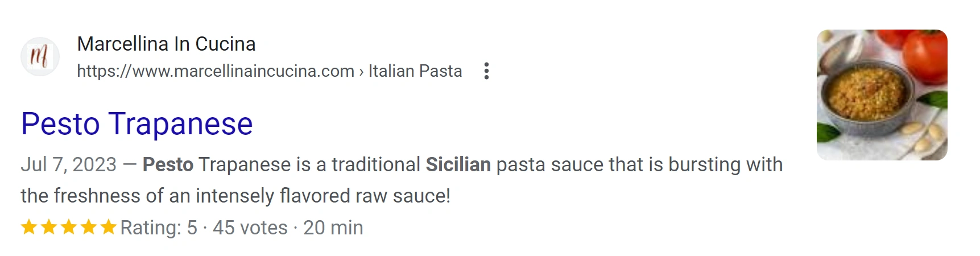Select the Italian Pasta breadcrumb
This screenshot has height=256, width=980.
(x=415, y=71)
